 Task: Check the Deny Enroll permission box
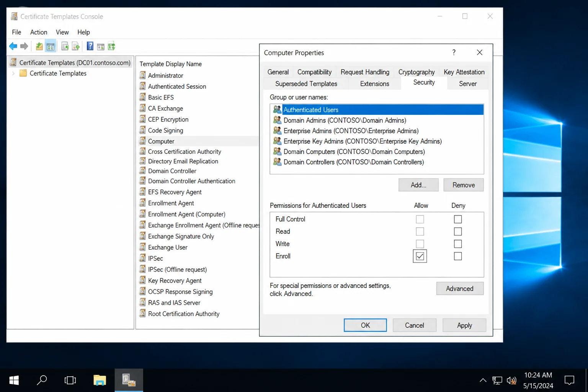(x=458, y=256)
